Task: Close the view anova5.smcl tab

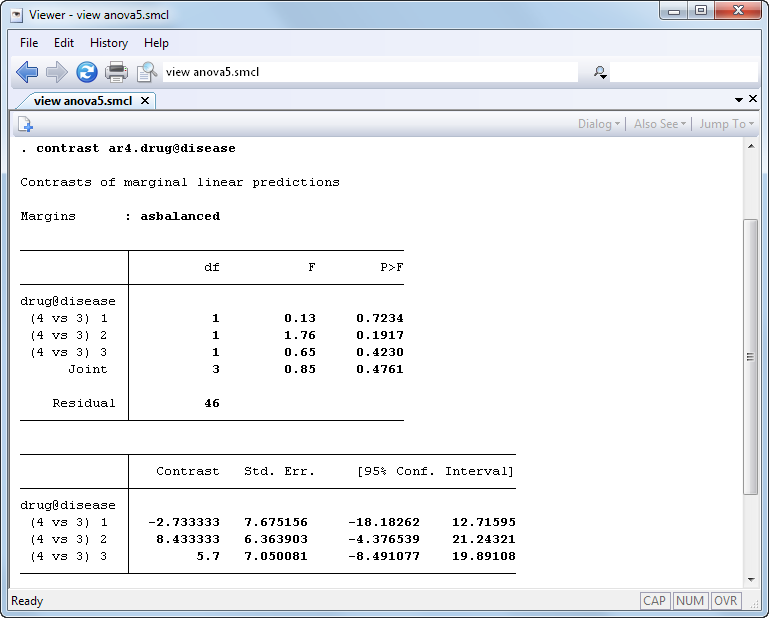Action: click(x=145, y=101)
